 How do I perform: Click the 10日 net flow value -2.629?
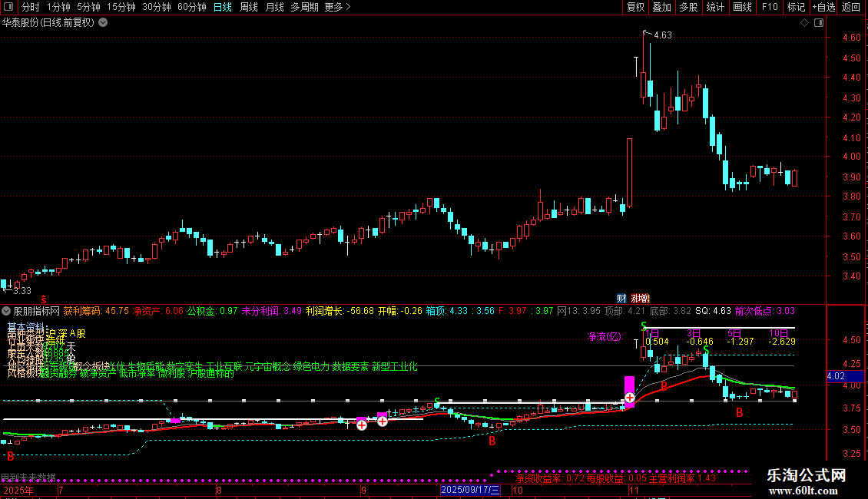(782, 342)
